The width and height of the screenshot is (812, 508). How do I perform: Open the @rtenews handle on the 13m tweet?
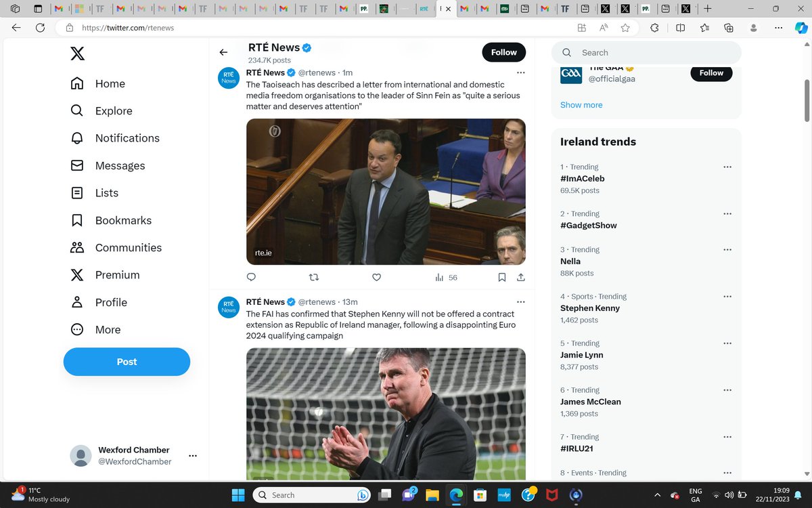[317, 302]
